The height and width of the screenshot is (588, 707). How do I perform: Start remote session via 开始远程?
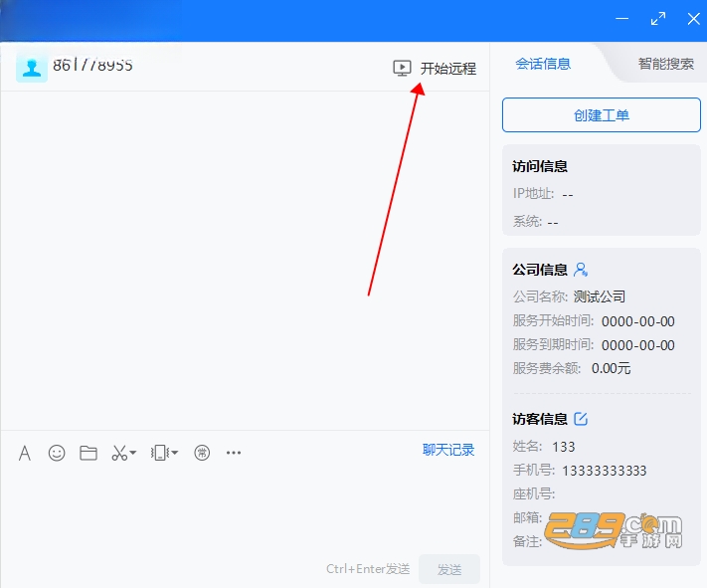448,69
